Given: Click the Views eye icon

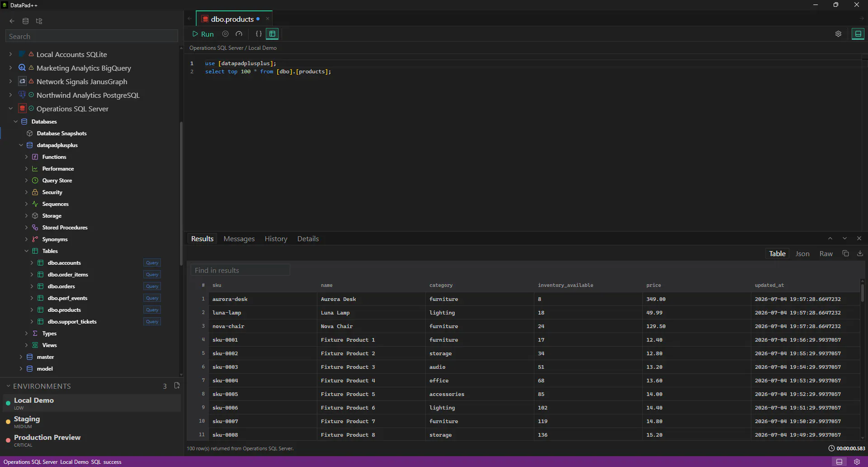Looking at the screenshot, I should click(x=35, y=345).
